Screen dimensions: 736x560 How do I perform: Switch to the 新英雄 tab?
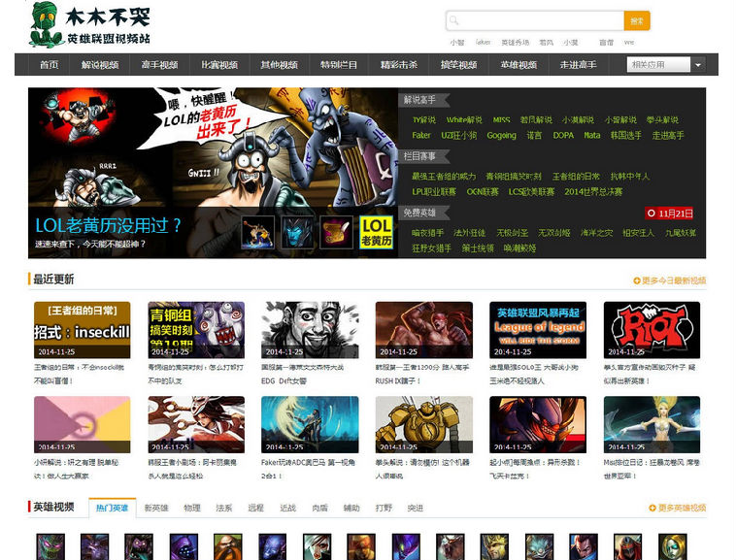(x=155, y=508)
